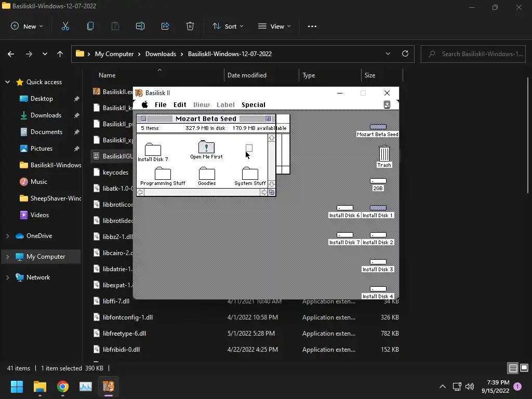Click the Share icon in Explorer toolbar

tap(165, 26)
